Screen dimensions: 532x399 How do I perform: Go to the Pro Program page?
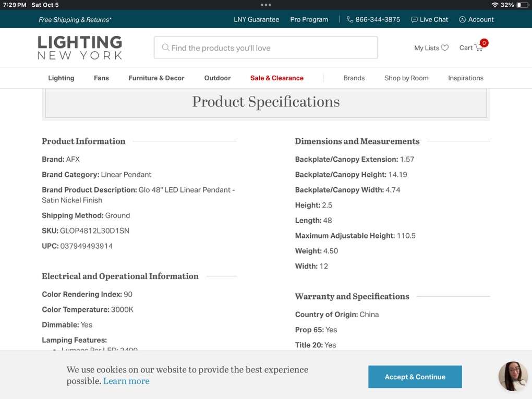309,20
